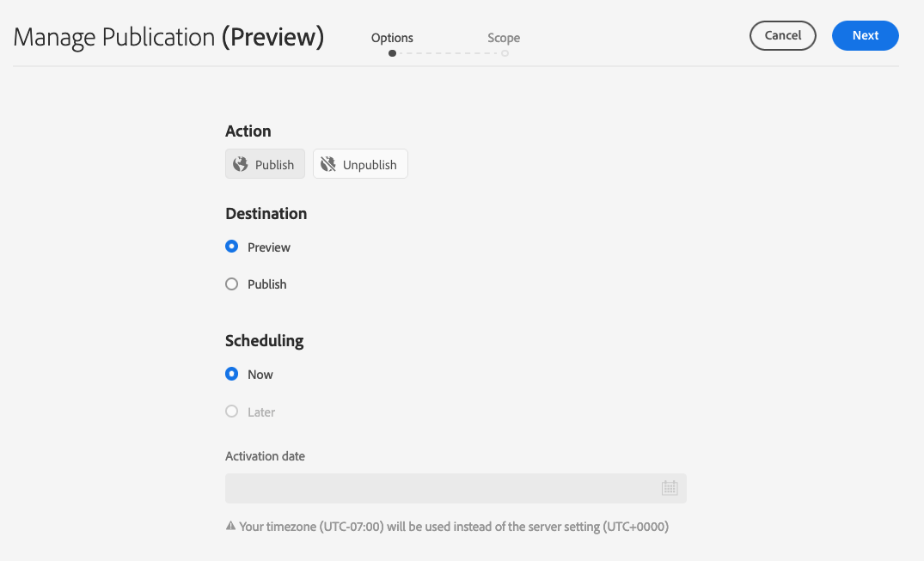Proceed by clicking Next
Viewport: 924px width, 561px height.
pyautogui.click(x=865, y=35)
